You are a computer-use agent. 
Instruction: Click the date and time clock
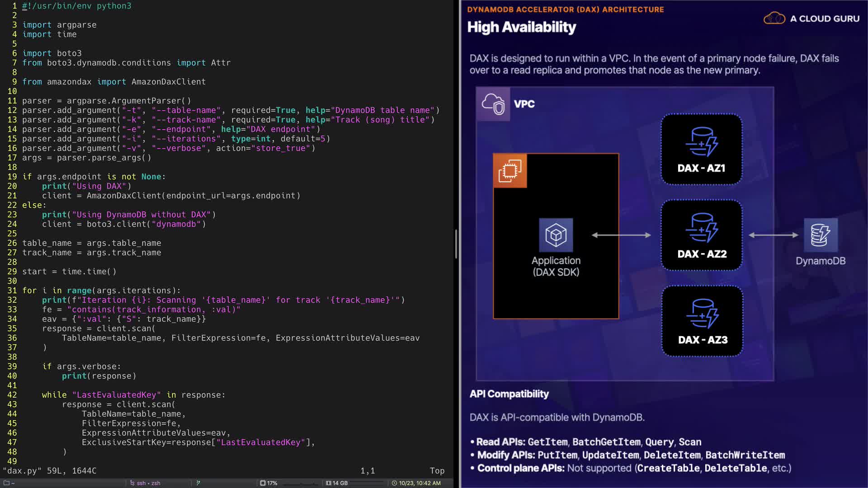pos(416,483)
